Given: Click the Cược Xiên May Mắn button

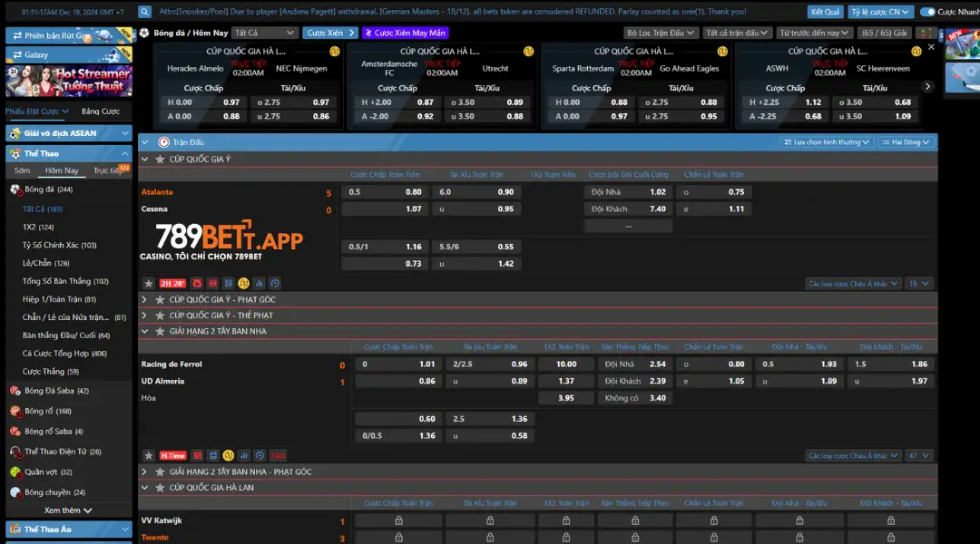Looking at the screenshot, I should coord(405,33).
